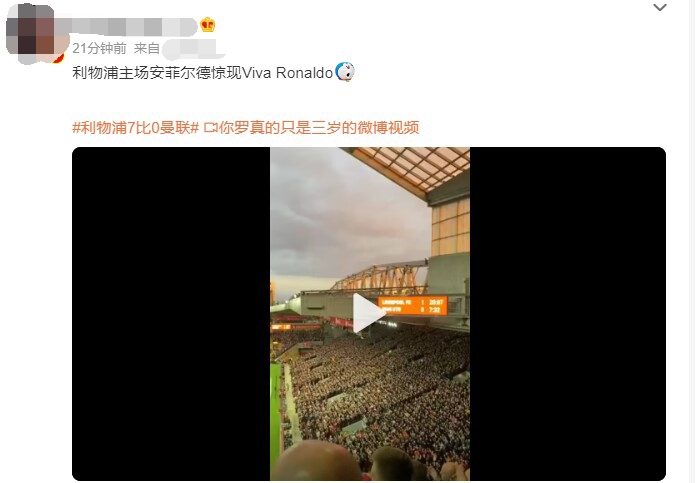This screenshot has height=483, width=695.
Task: Open the blurred username profile link
Action: coord(128,26)
